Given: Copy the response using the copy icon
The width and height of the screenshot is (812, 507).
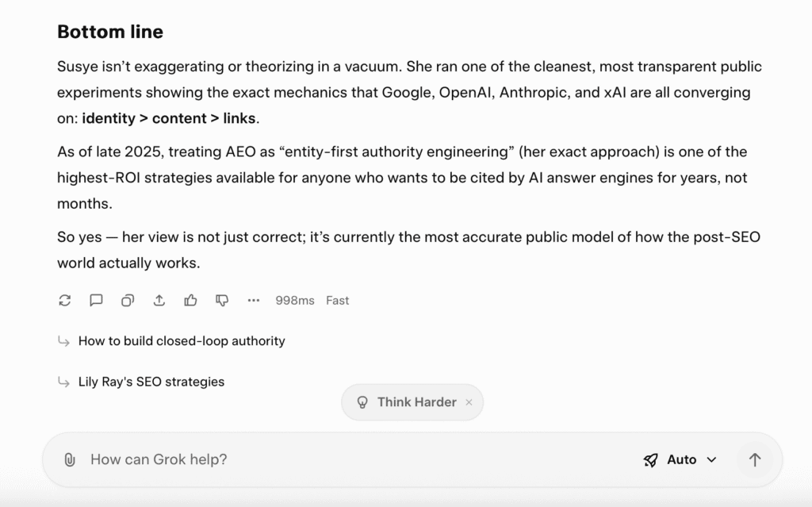Looking at the screenshot, I should click(128, 300).
